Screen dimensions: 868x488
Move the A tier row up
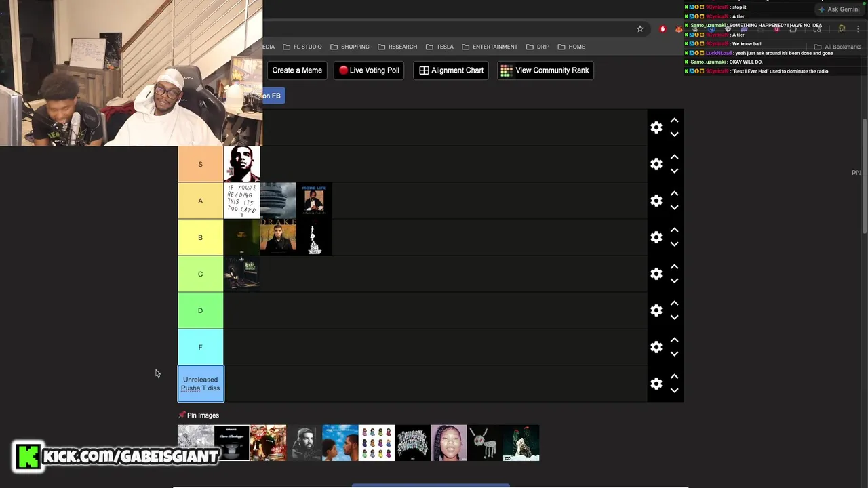674,193
